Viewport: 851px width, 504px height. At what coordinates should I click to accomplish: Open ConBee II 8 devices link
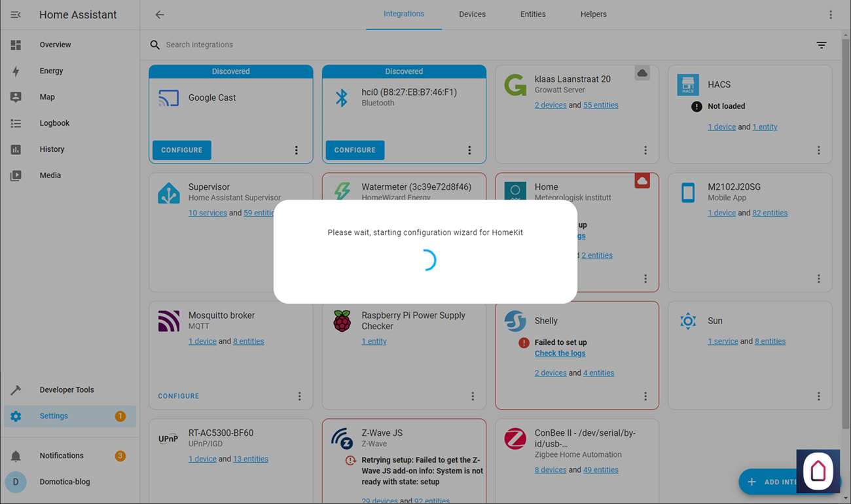[x=551, y=470]
